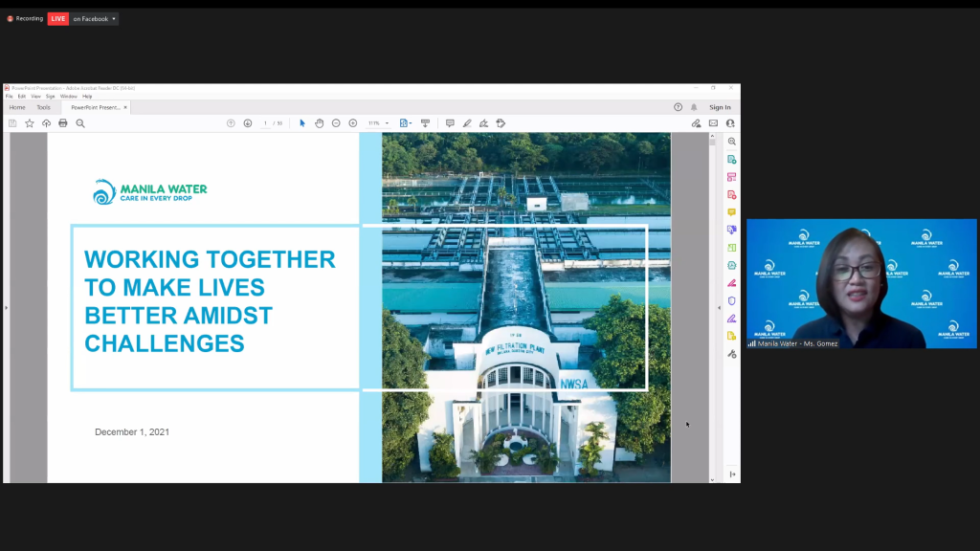Zoom out with the minus icon
This screenshot has width=980, height=551.
336,123
